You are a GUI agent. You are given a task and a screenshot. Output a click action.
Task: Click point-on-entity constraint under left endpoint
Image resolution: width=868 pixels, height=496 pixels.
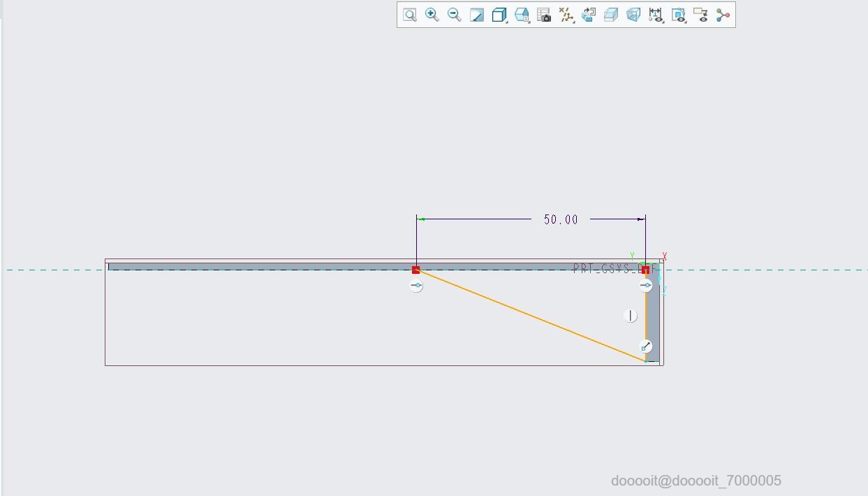point(416,286)
